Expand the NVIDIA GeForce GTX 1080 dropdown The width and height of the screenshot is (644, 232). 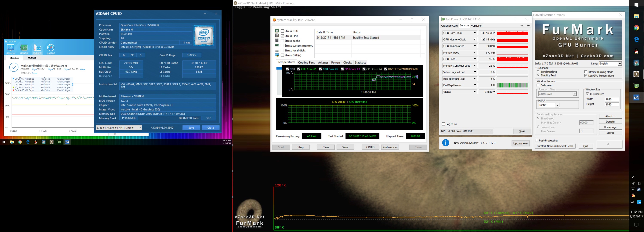[x=466, y=131]
